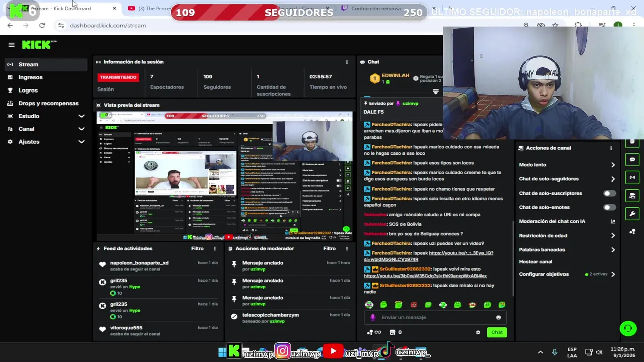Show hidden system tray icons chevron
This screenshot has width=644, height=362.
540,352
